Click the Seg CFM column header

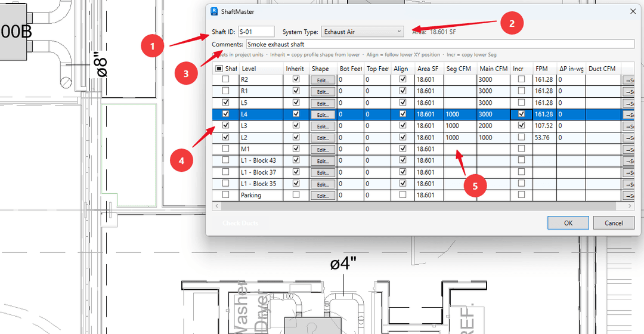pyautogui.click(x=460, y=69)
